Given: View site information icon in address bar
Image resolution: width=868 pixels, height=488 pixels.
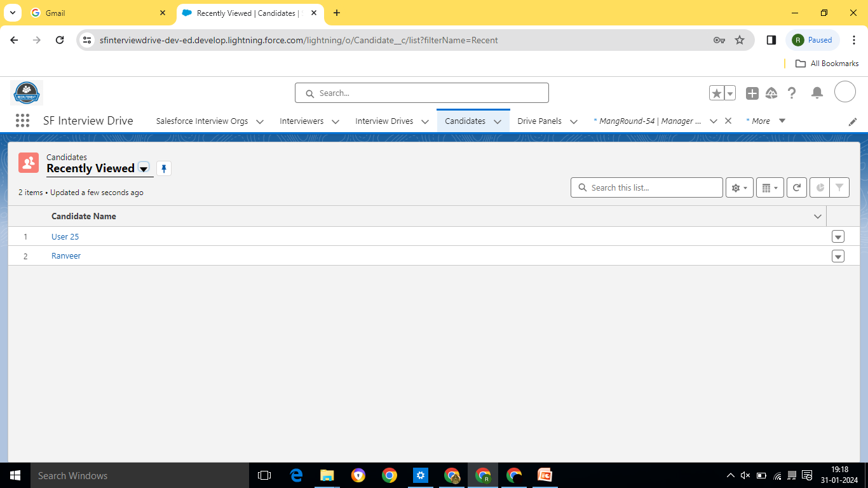Looking at the screenshot, I should coord(88,40).
